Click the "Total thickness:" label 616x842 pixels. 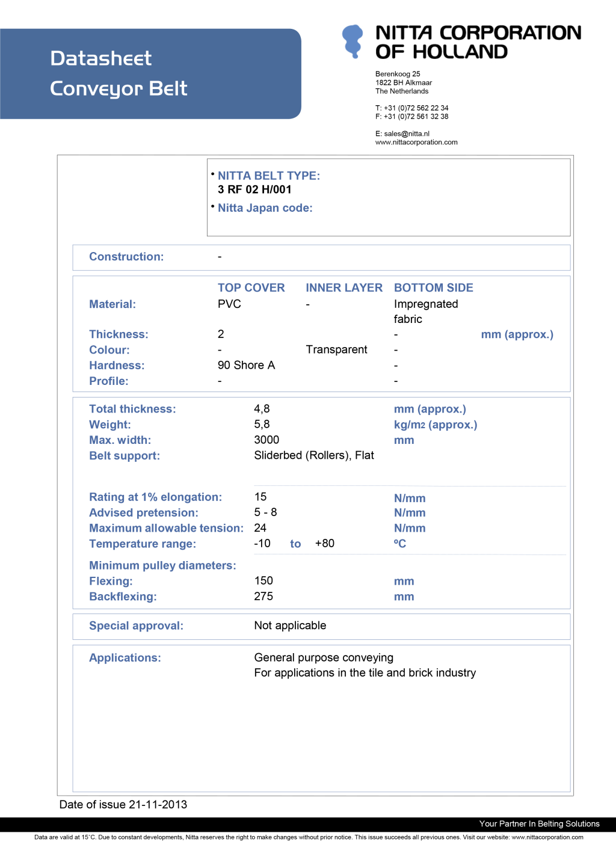point(132,409)
